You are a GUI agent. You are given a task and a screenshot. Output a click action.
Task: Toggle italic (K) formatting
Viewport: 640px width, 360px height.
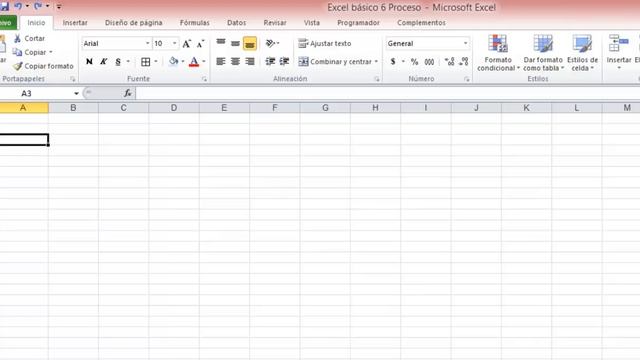coord(103,62)
